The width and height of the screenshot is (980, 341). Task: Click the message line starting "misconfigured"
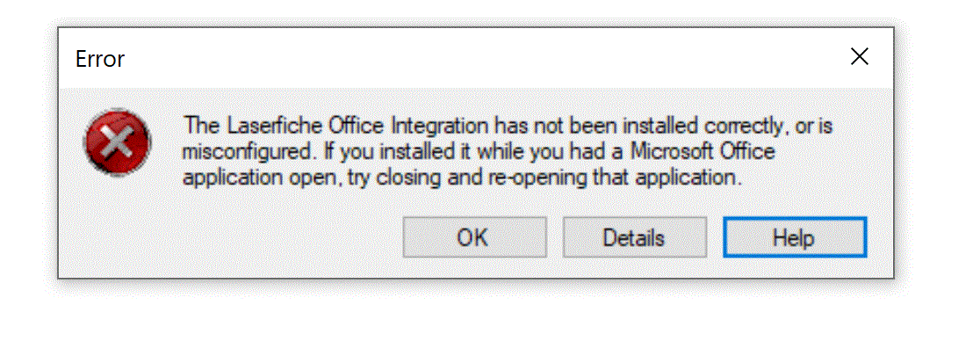click(x=479, y=152)
